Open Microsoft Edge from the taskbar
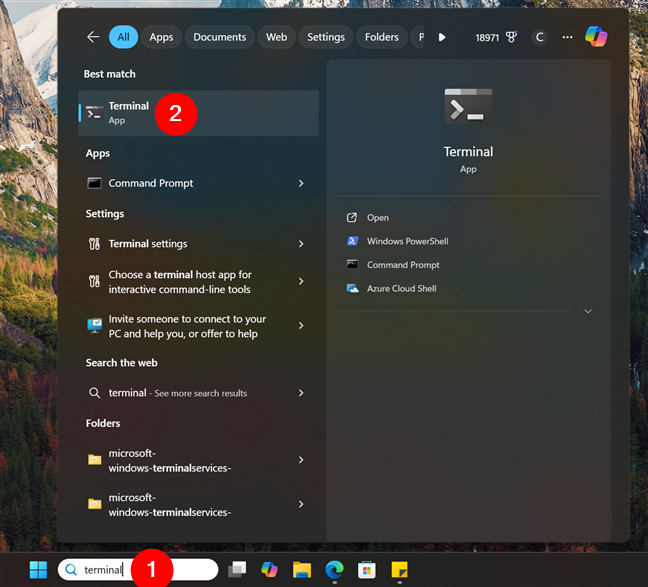 coord(334,570)
